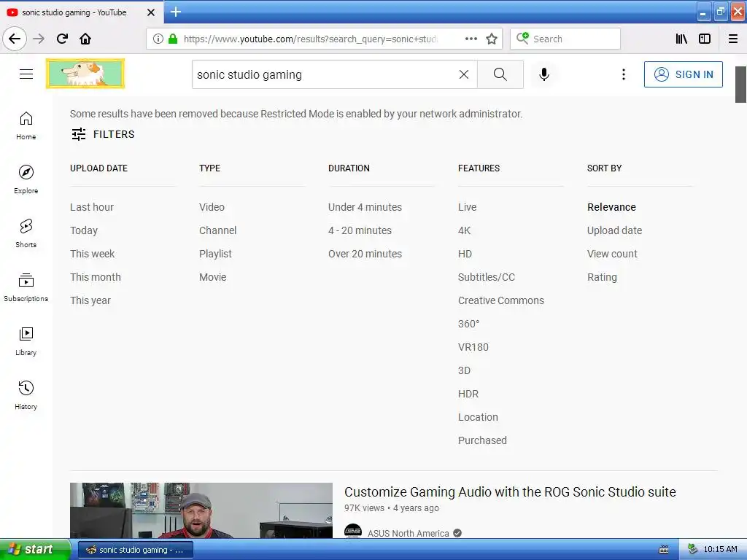Image resolution: width=747 pixels, height=560 pixels.
Task: Enable the Location feature filter
Action: click(479, 417)
